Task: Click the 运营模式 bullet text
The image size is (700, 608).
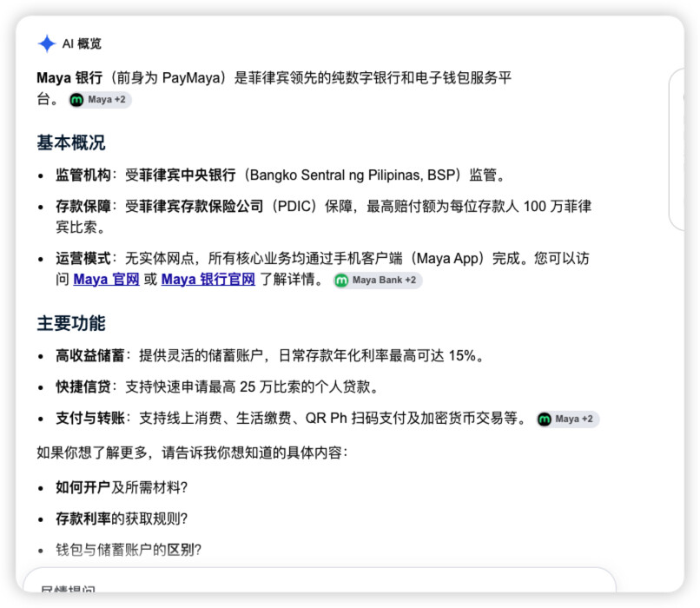Action: click(322, 268)
